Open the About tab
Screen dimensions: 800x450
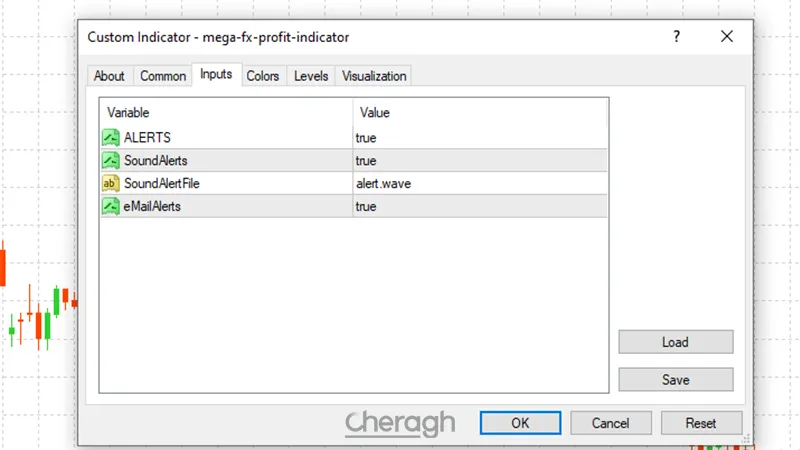click(x=109, y=76)
